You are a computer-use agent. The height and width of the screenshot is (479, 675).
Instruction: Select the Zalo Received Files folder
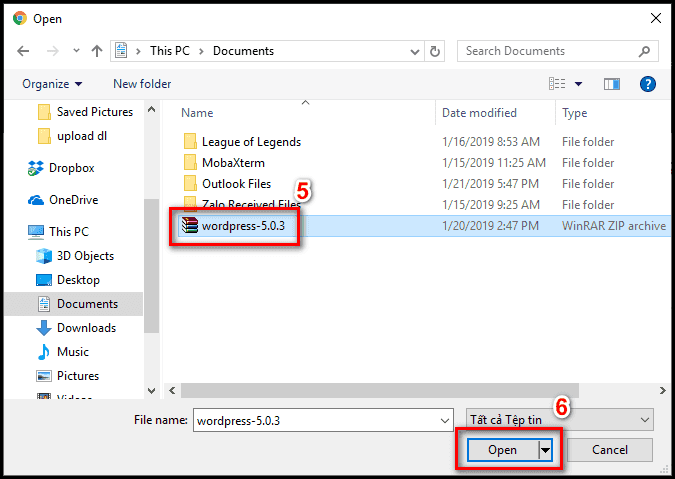[x=251, y=205]
